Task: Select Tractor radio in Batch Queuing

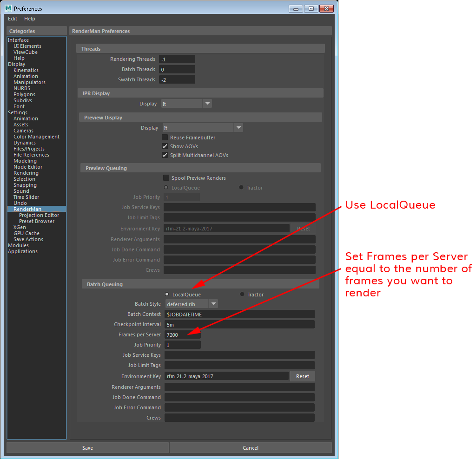Action: 242,294
